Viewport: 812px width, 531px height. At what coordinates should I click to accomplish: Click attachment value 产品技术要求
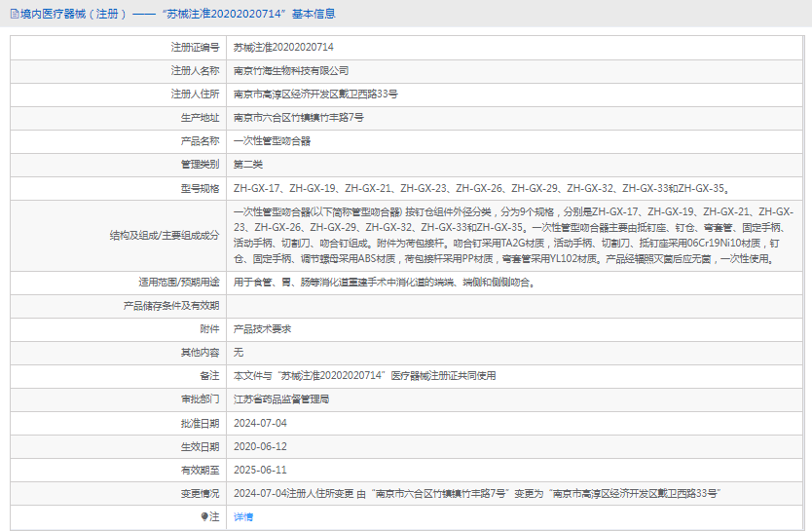pos(262,329)
